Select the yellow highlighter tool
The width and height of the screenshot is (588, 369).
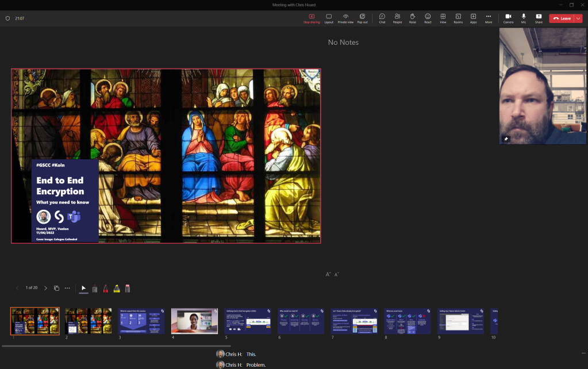pos(117,289)
